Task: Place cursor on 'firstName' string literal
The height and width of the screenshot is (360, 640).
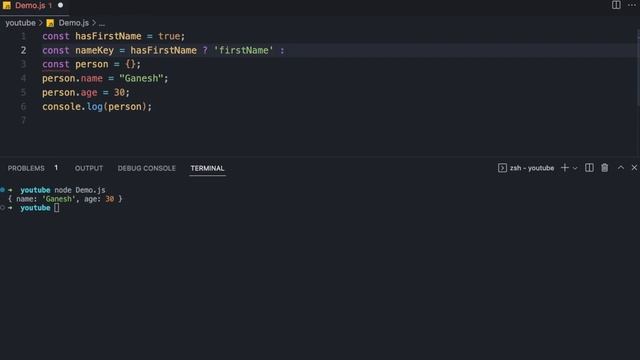Action: (243, 50)
